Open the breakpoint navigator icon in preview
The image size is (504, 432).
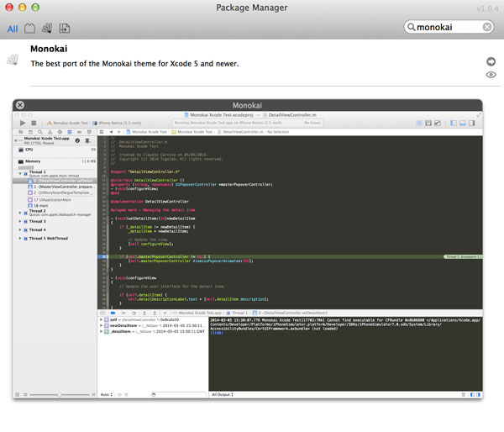click(80, 132)
